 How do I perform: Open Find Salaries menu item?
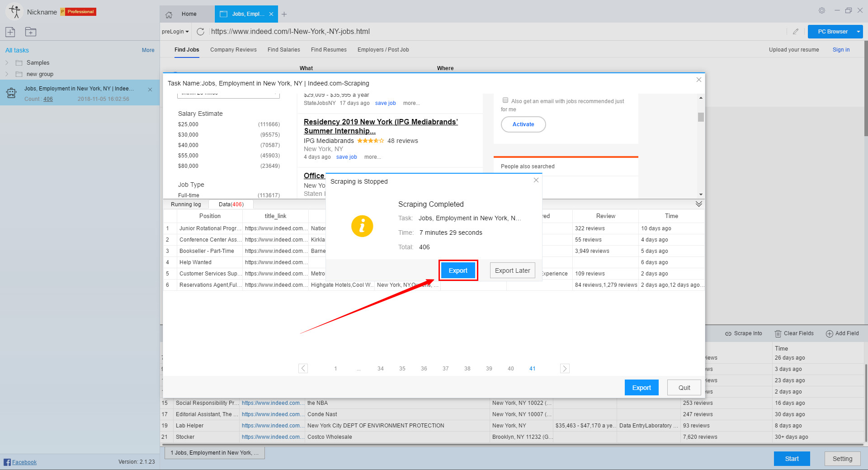283,50
